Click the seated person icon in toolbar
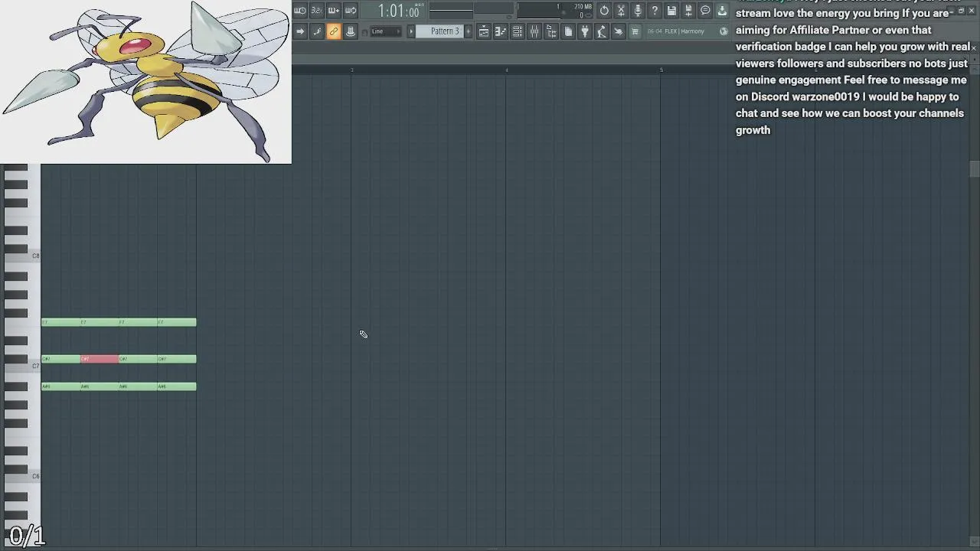Image resolution: width=980 pixels, height=551 pixels. tap(602, 31)
